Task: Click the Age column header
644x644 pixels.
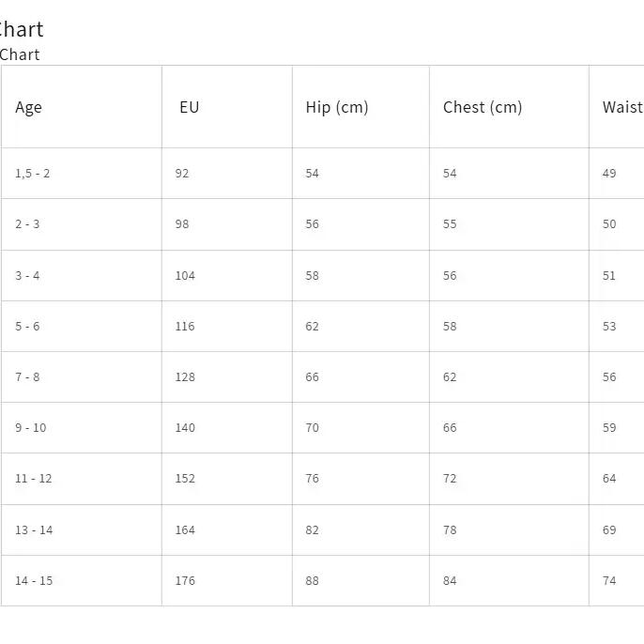Action: pos(82,107)
